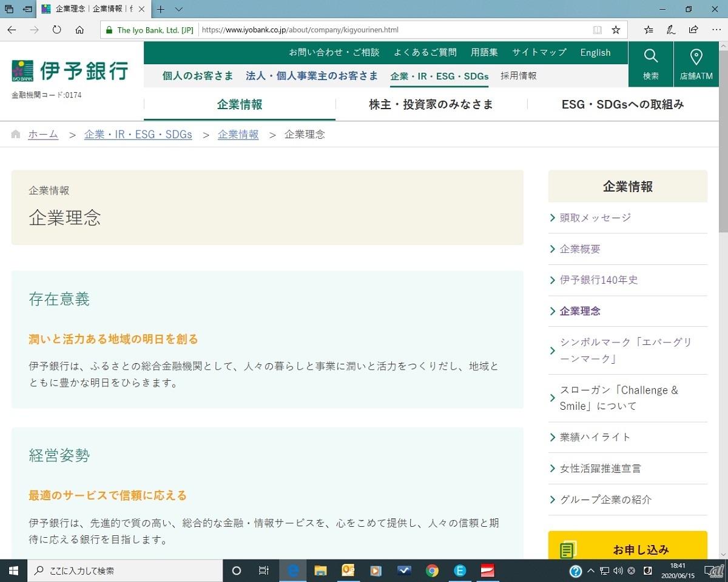Go to browser Home icon

point(79,30)
